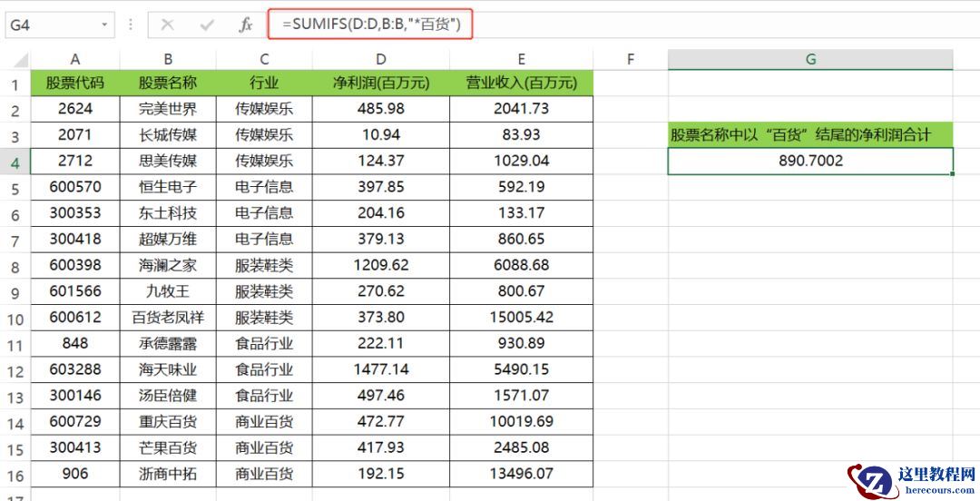Image resolution: width=980 pixels, height=501 pixels.
Task: Select row 16 header
Action: click(15, 476)
